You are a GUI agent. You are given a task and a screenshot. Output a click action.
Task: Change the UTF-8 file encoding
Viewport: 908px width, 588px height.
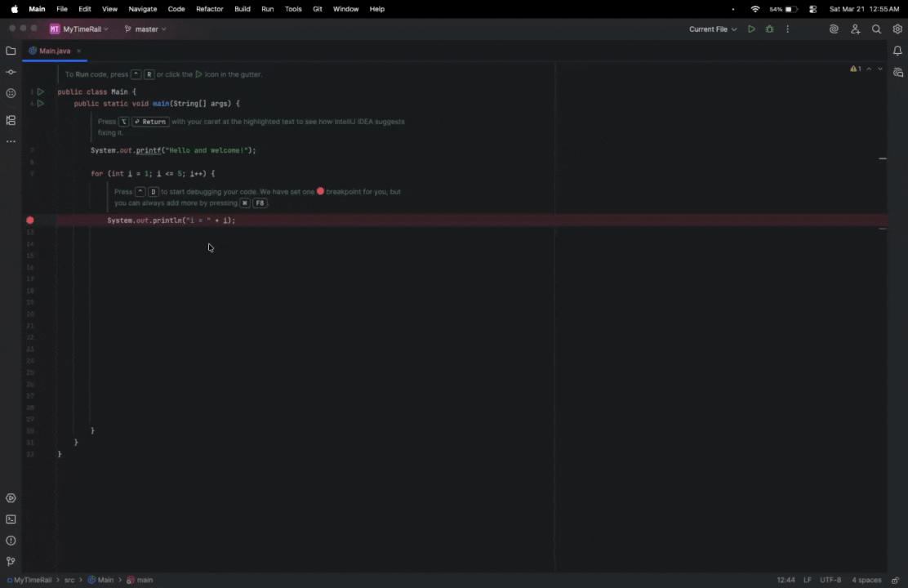point(830,580)
